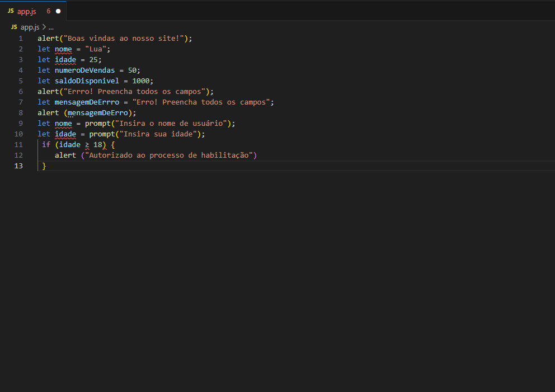Click line number 7 in the gutter
Image resolution: width=555 pixels, height=392 pixels.
click(21, 102)
